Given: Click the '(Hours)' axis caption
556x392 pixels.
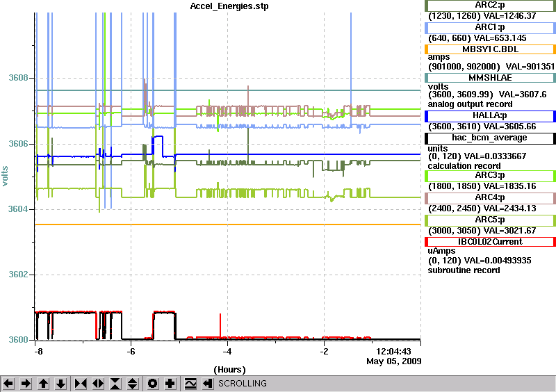Looking at the screenshot, I should pyautogui.click(x=229, y=370).
